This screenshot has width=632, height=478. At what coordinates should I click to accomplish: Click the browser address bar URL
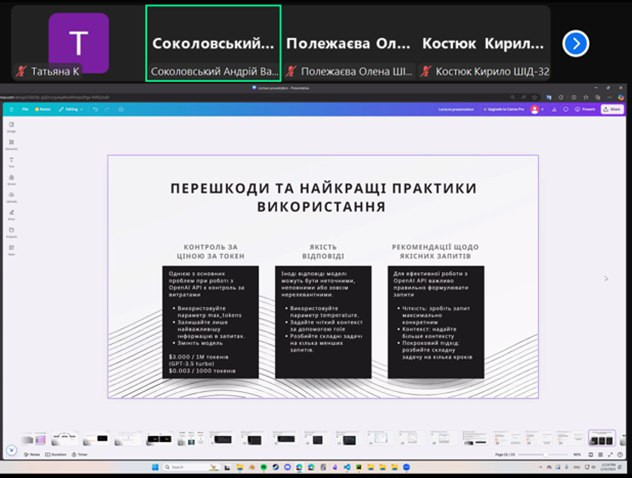[x=54, y=97]
